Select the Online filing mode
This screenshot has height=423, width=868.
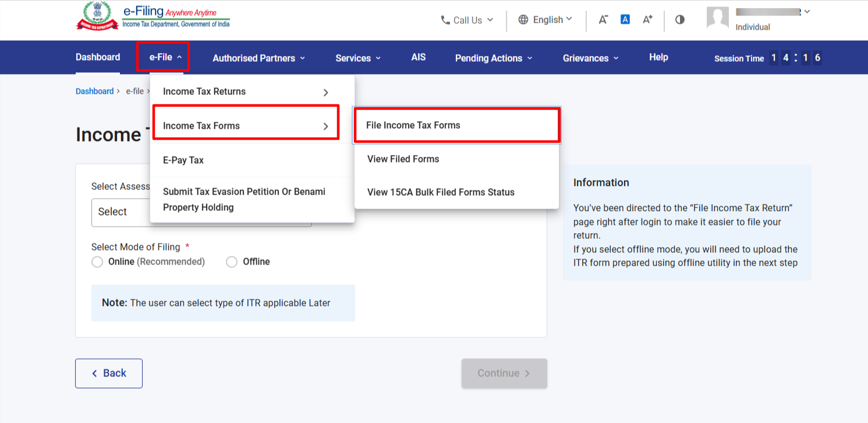point(97,262)
